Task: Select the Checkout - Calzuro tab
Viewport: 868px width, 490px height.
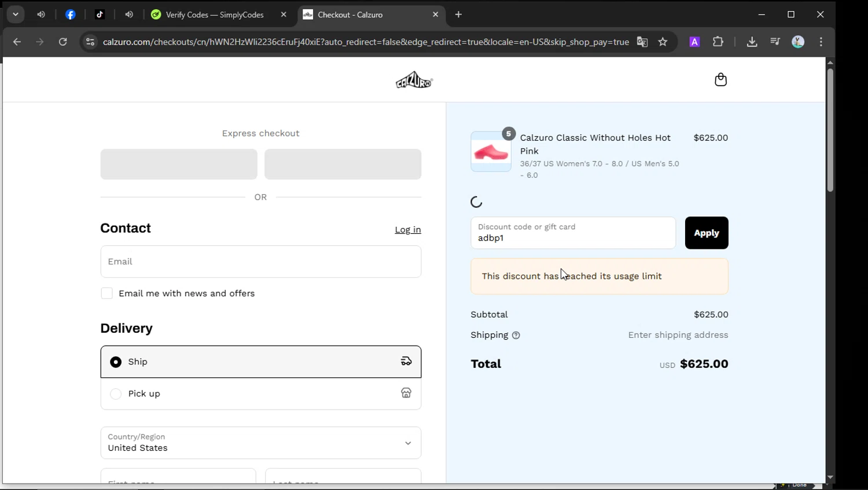Action: [350, 14]
